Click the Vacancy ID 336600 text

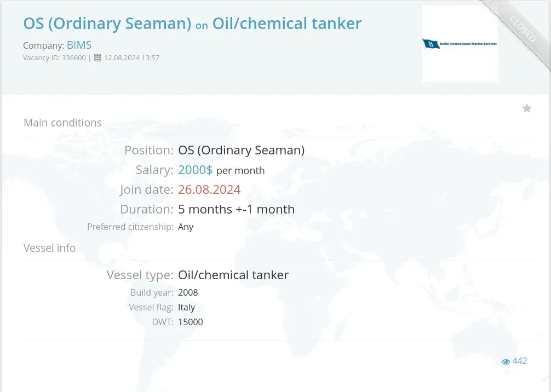tap(54, 57)
